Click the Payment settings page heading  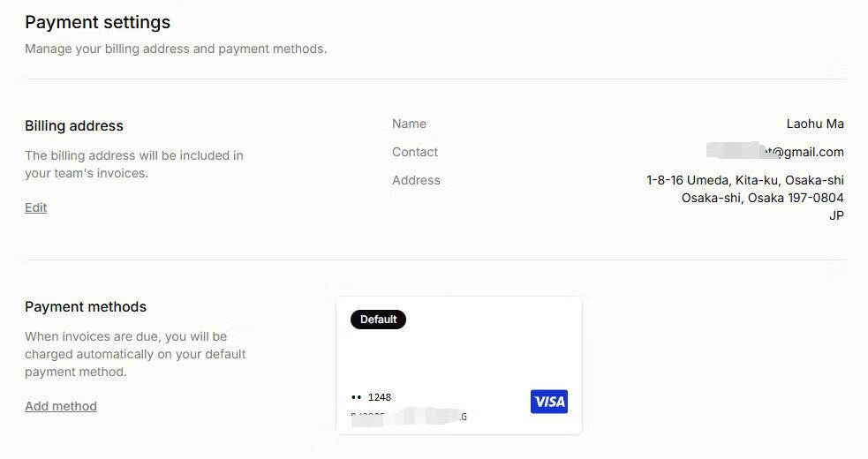98,22
